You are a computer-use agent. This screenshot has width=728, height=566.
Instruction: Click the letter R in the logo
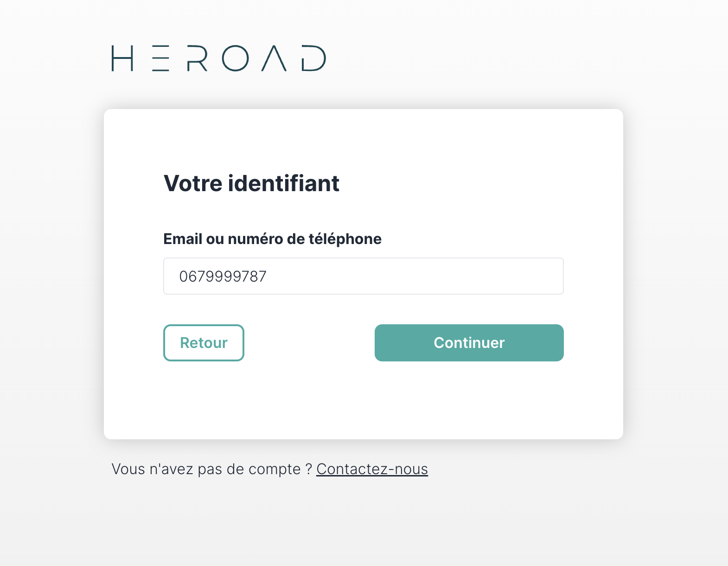point(197,58)
